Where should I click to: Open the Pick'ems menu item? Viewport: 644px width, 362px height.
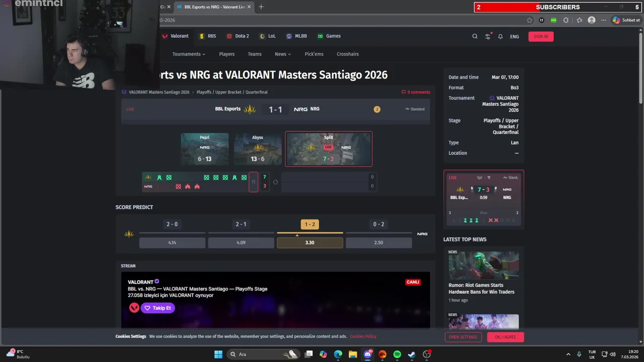click(x=314, y=54)
